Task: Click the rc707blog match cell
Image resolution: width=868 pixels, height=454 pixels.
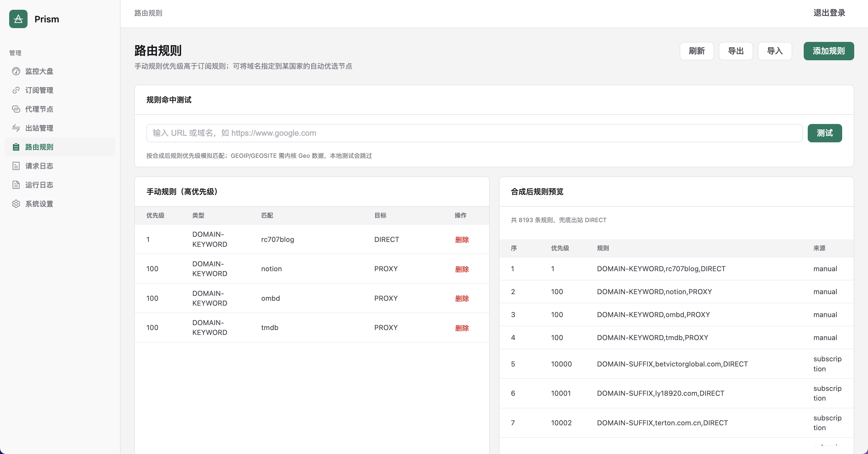Action: 278,239
